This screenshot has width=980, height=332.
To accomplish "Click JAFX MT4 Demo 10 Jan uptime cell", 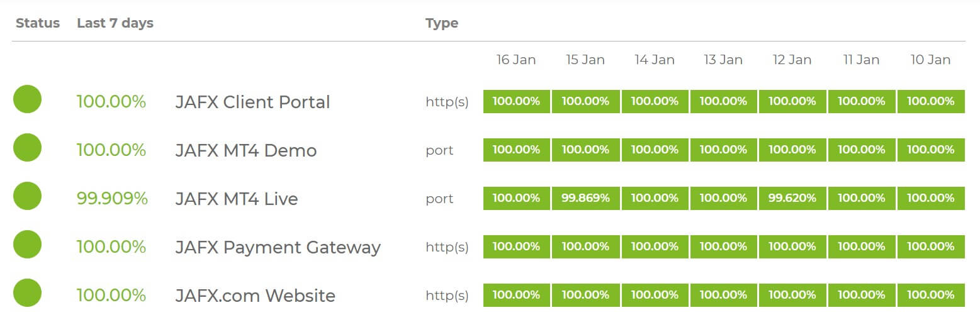I will point(931,150).
